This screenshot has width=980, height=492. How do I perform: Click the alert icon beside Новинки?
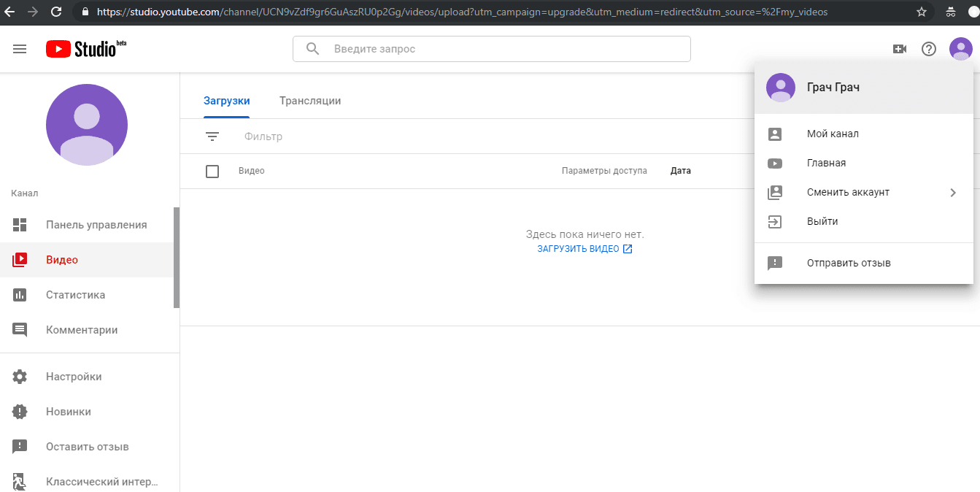(20, 412)
